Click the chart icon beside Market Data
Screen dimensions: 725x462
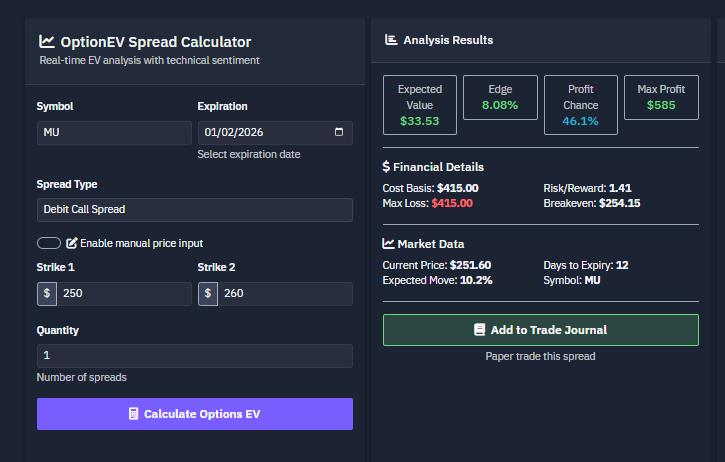[388, 244]
